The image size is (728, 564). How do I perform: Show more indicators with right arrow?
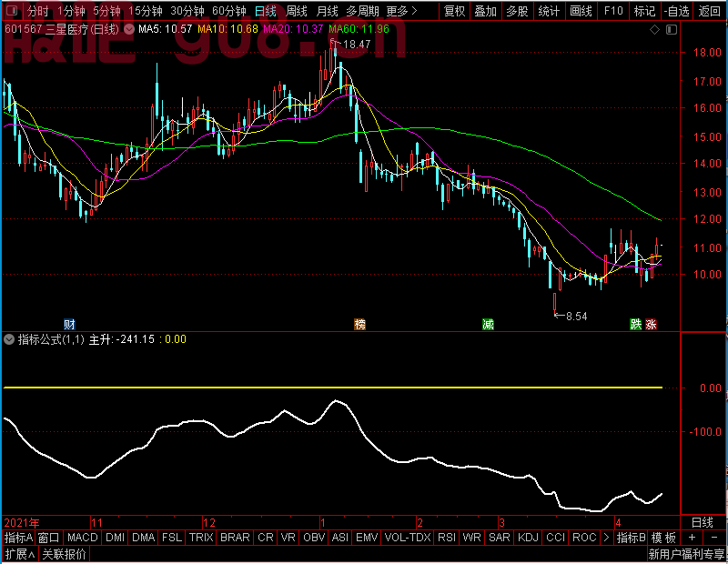click(x=606, y=538)
